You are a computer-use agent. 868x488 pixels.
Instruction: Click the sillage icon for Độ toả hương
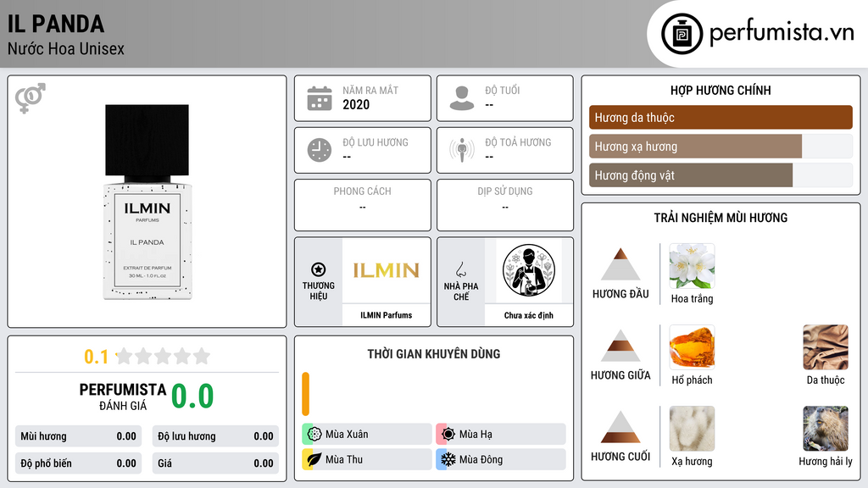point(462,150)
